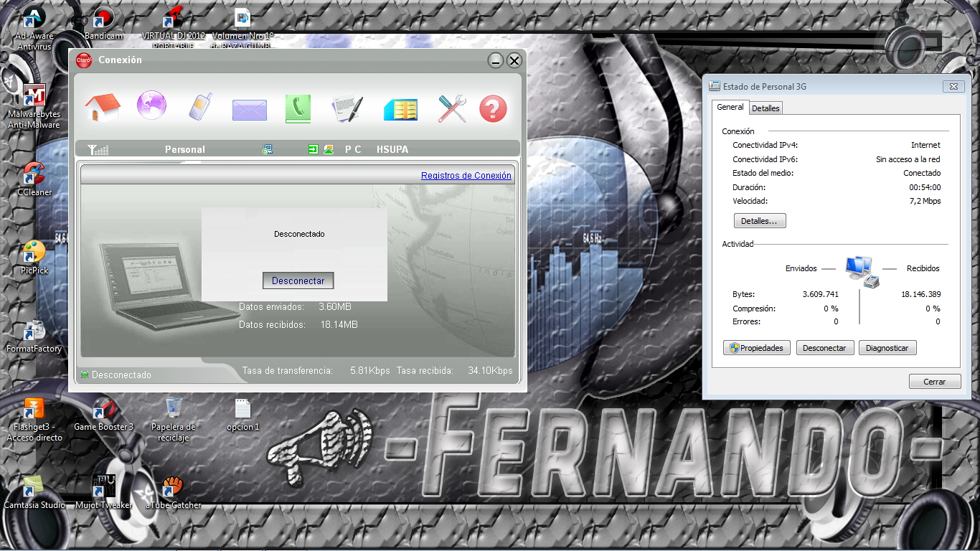Select the General tab
Viewport: 980px width, 551px height.
[x=730, y=107]
